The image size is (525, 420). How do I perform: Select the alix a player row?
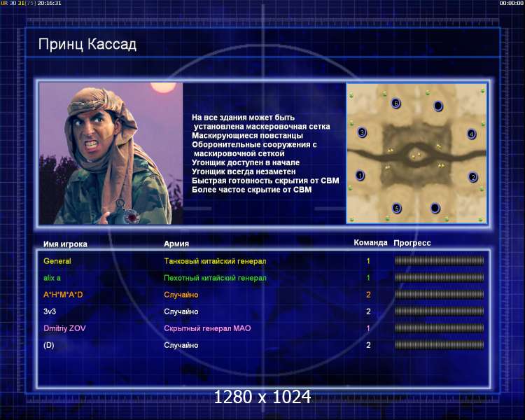(263, 278)
